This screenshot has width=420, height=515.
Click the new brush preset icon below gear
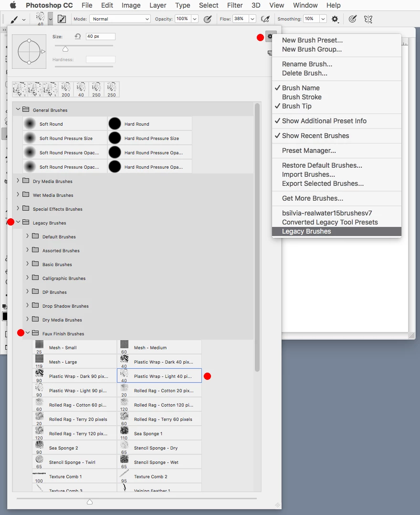click(x=270, y=53)
